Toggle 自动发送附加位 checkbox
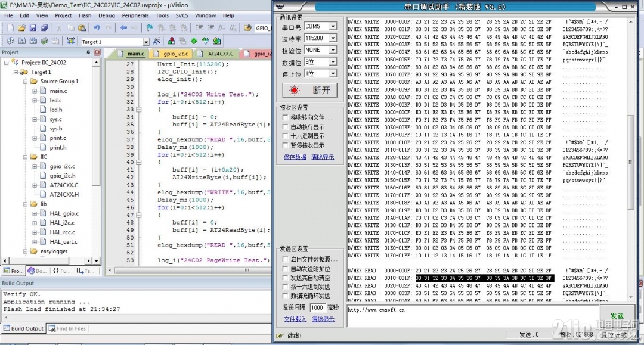Screen dimensions: 644x345 (286, 269)
